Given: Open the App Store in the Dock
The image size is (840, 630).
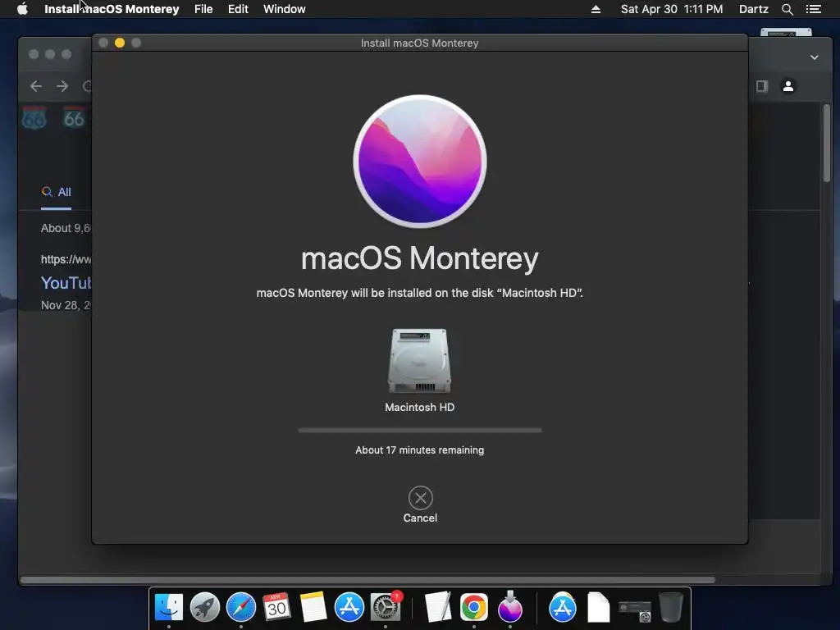Looking at the screenshot, I should 349,607.
